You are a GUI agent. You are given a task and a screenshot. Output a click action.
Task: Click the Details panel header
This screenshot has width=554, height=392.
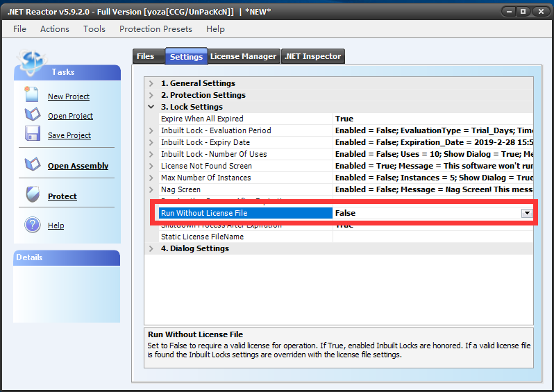[67, 258]
